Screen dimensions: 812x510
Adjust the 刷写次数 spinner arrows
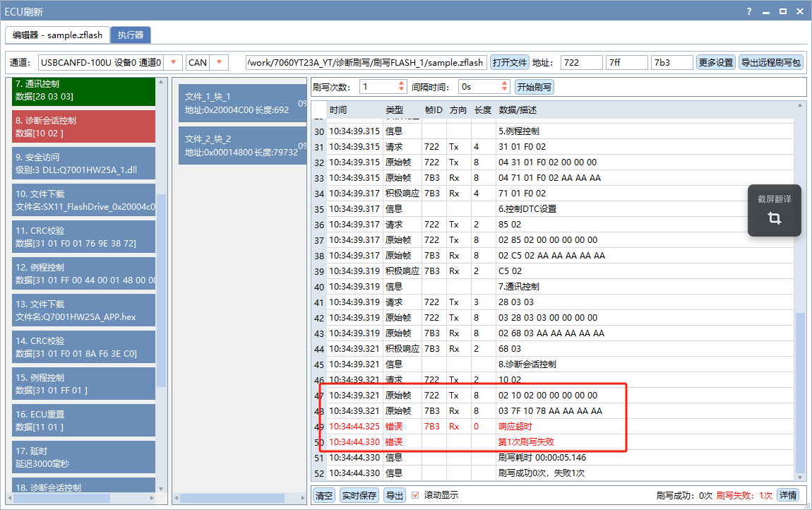click(402, 87)
